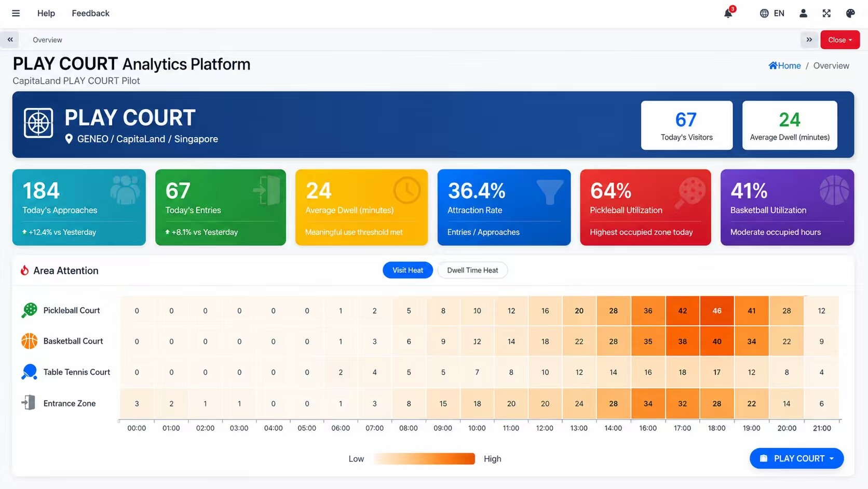Click the Average Dwell 24 box in banner

point(790,125)
